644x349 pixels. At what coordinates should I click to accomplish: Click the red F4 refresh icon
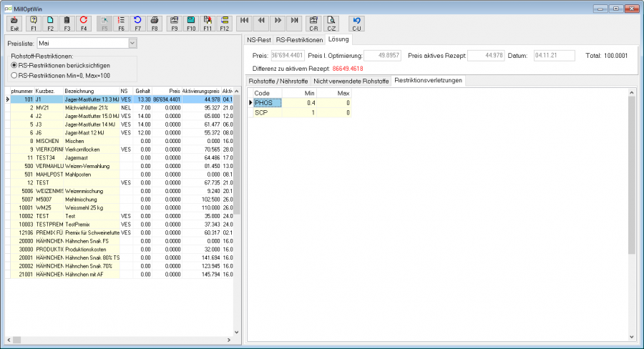click(x=84, y=24)
